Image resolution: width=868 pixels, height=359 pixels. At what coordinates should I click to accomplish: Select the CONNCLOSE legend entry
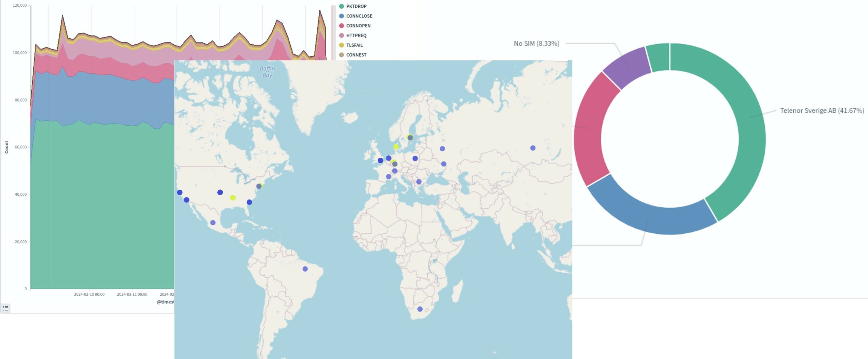coord(359,16)
